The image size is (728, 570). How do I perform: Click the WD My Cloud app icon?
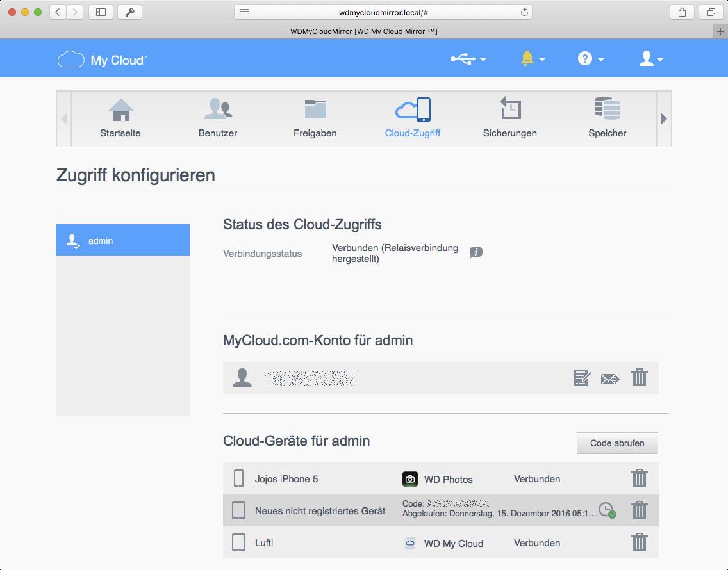[x=410, y=543]
